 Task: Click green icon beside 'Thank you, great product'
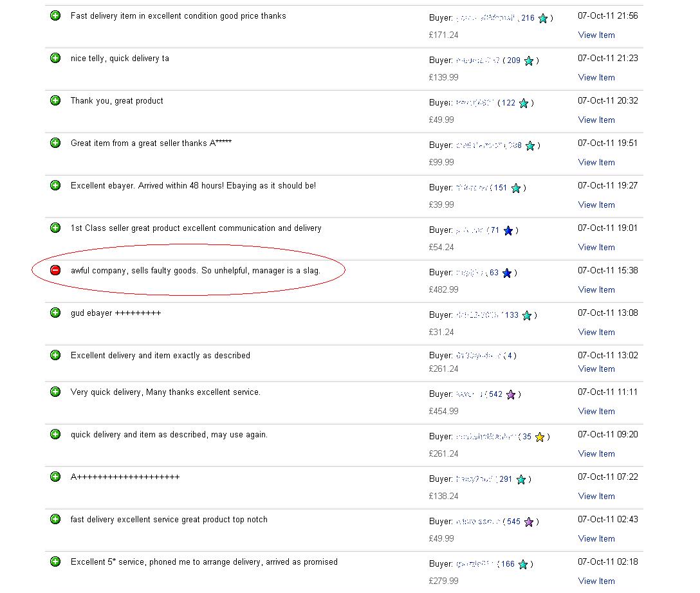click(x=55, y=100)
